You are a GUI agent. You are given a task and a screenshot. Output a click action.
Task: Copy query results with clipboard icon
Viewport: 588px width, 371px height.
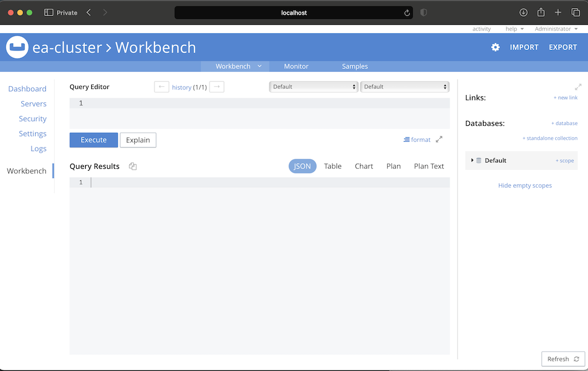(x=133, y=167)
